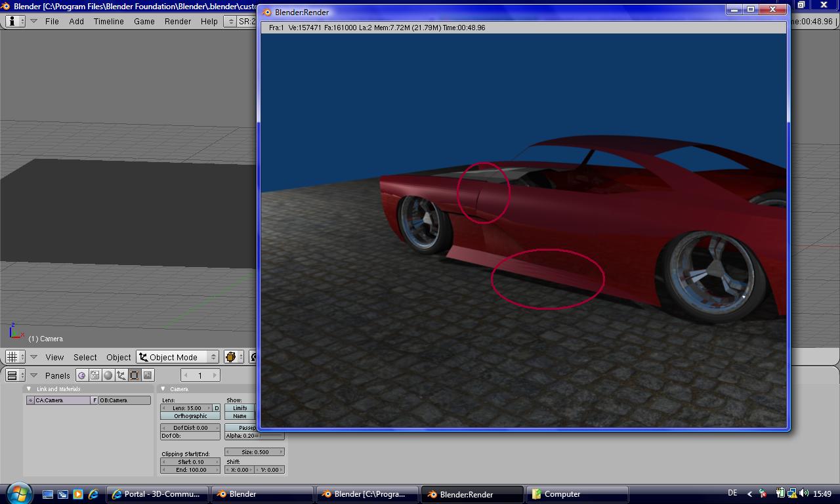
Task: Open the Logic context panel icon
Action: [x=82, y=375]
